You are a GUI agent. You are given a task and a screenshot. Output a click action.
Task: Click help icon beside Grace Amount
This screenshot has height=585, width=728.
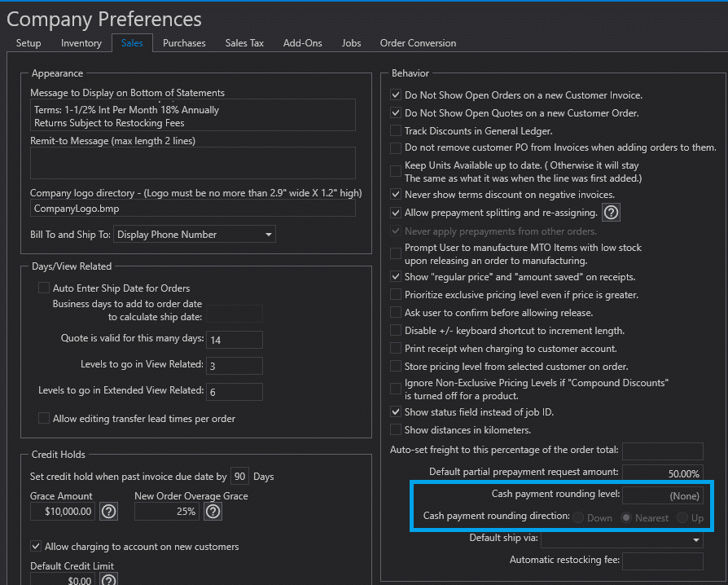108,512
